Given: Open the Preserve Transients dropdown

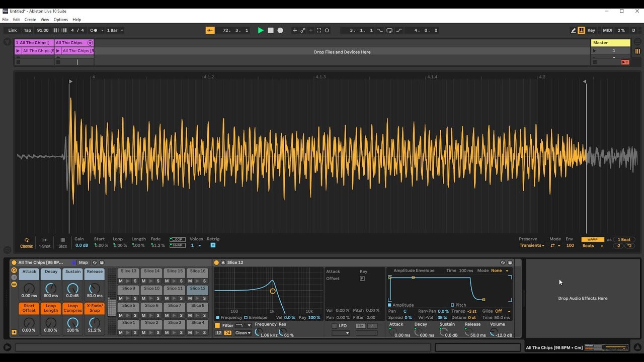Looking at the screenshot, I should pyautogui.click(x=532, y=246).
